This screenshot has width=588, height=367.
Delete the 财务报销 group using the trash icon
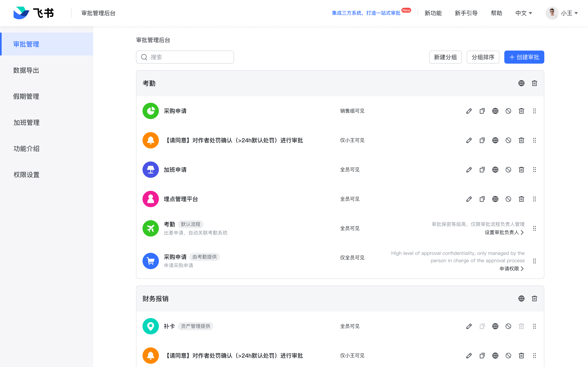tap(534, 298)
